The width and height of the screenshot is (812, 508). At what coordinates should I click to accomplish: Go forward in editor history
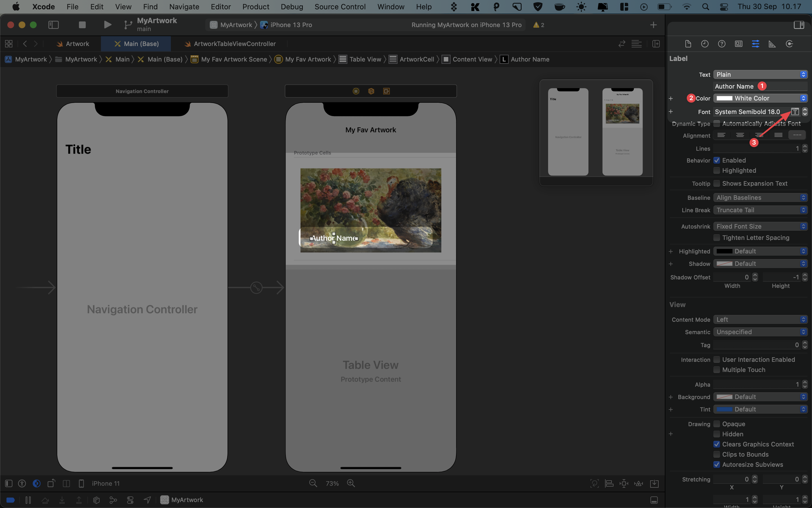36,44
